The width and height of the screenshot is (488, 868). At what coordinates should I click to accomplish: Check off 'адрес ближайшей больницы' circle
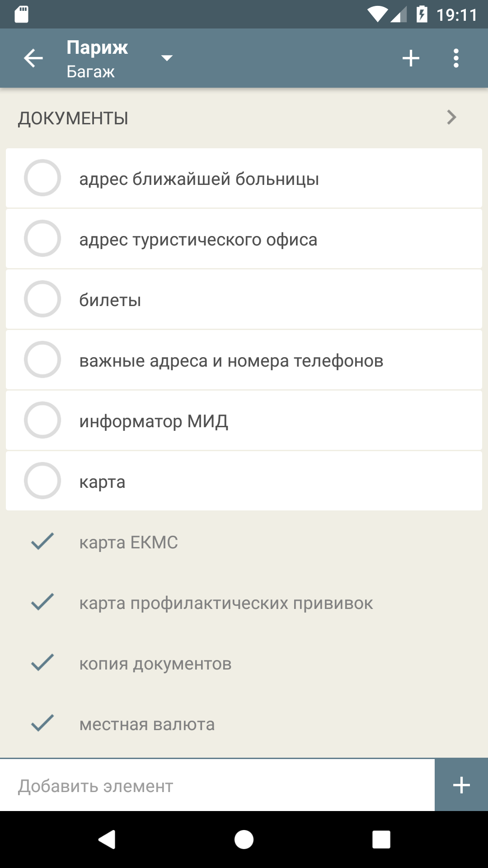tap(42, 178)
